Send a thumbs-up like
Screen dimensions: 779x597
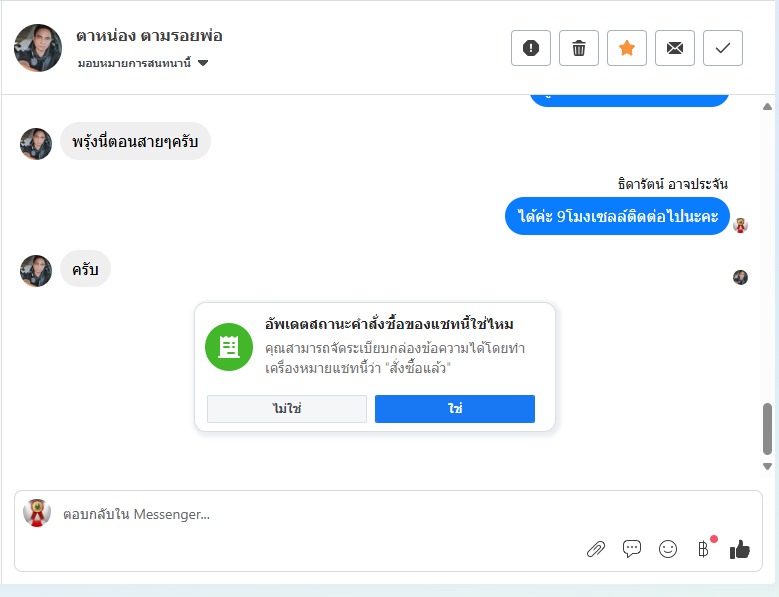pos(739,549)
